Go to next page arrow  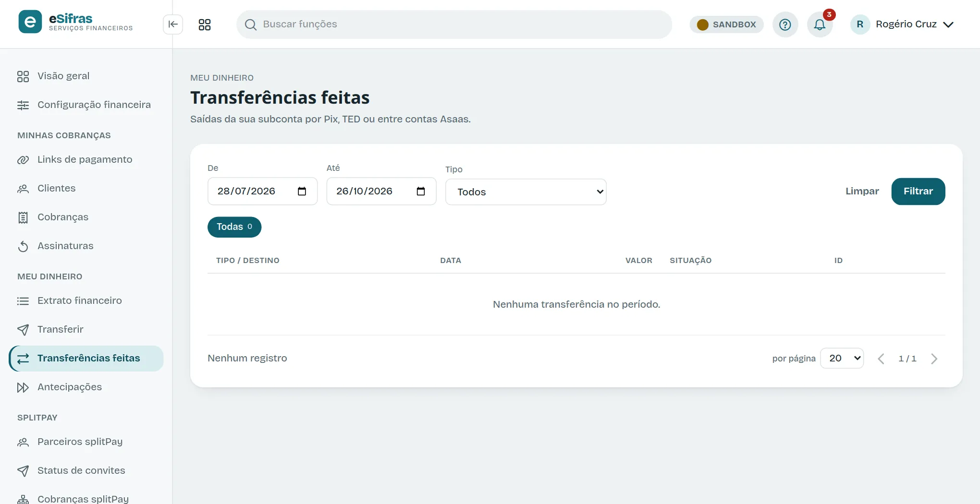(x=934, y=359)
